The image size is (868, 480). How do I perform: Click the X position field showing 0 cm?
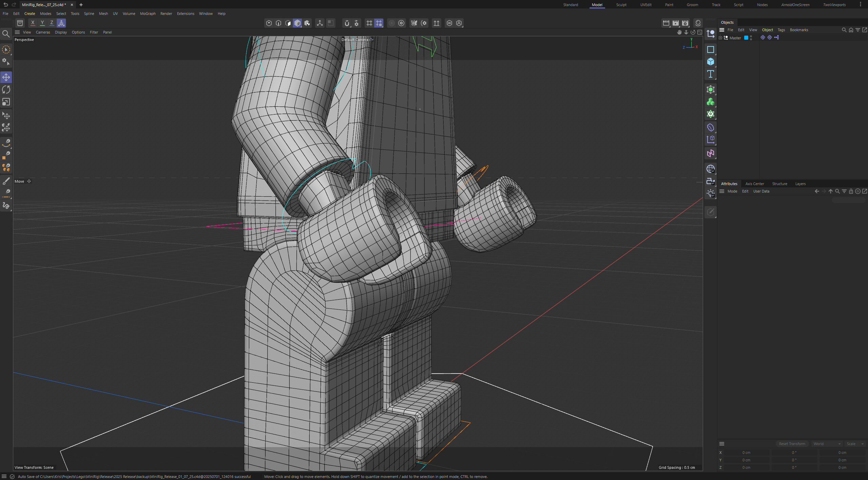coord(746,453)
